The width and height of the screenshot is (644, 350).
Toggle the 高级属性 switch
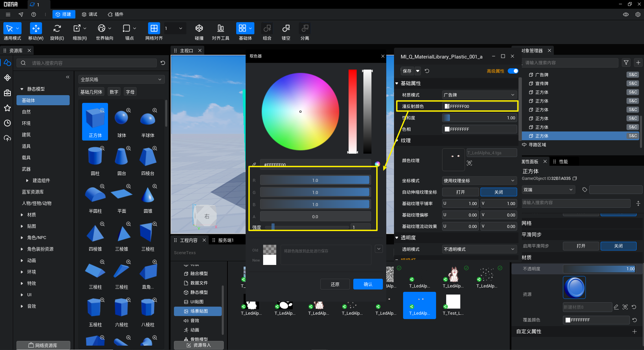tap(513, 71)
